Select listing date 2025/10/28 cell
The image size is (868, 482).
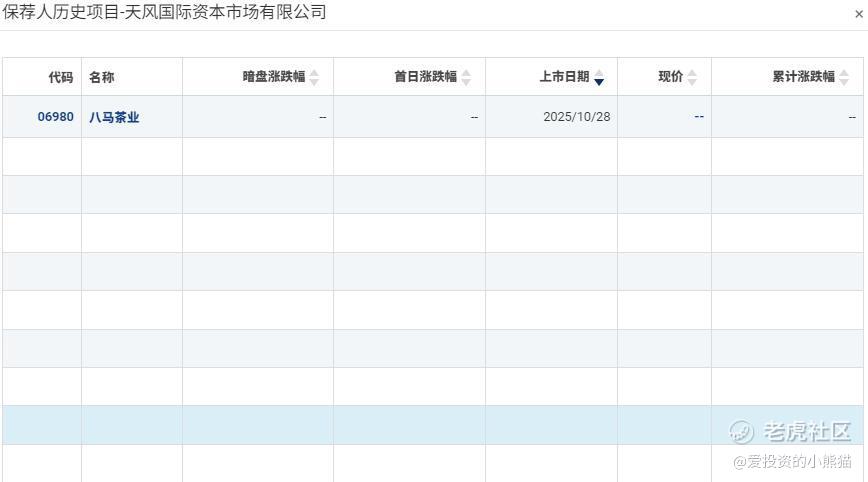(551, 117)
